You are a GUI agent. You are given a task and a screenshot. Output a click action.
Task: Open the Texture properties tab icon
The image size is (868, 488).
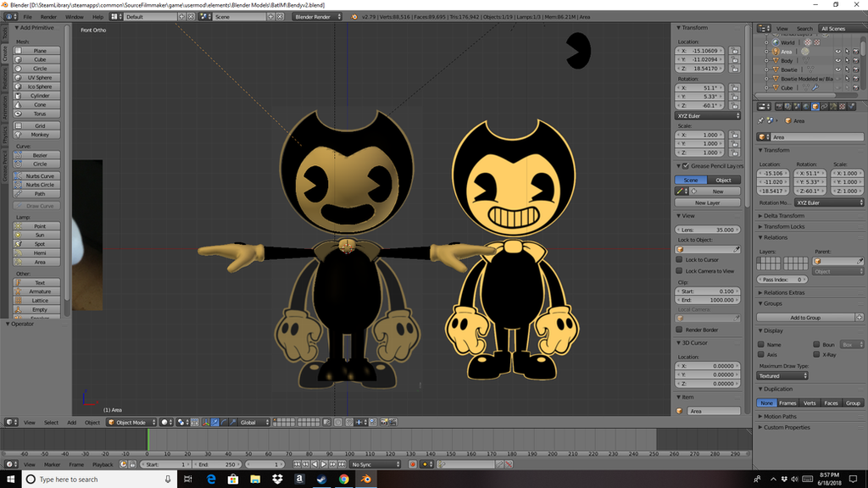tap(843, 106)
